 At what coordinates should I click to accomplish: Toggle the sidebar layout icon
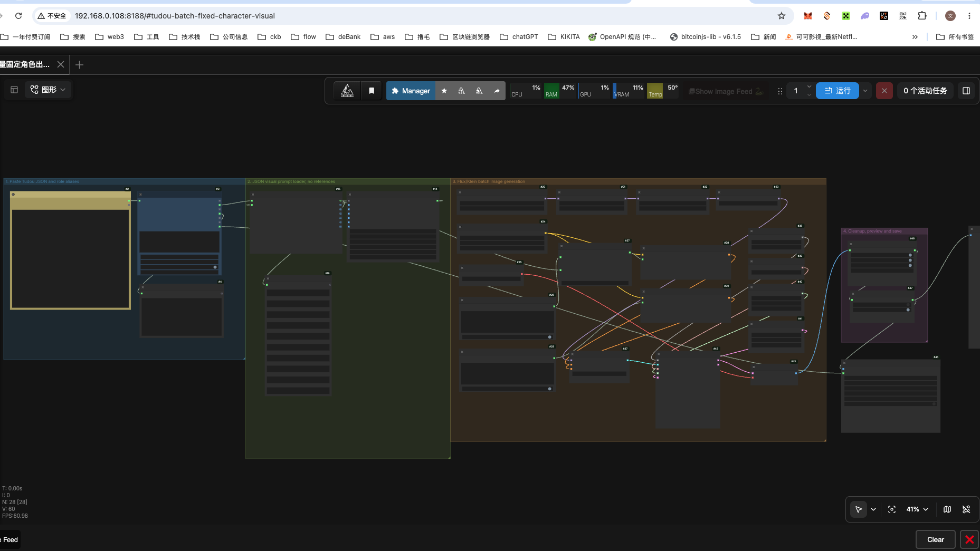click(x=14, y=90)
